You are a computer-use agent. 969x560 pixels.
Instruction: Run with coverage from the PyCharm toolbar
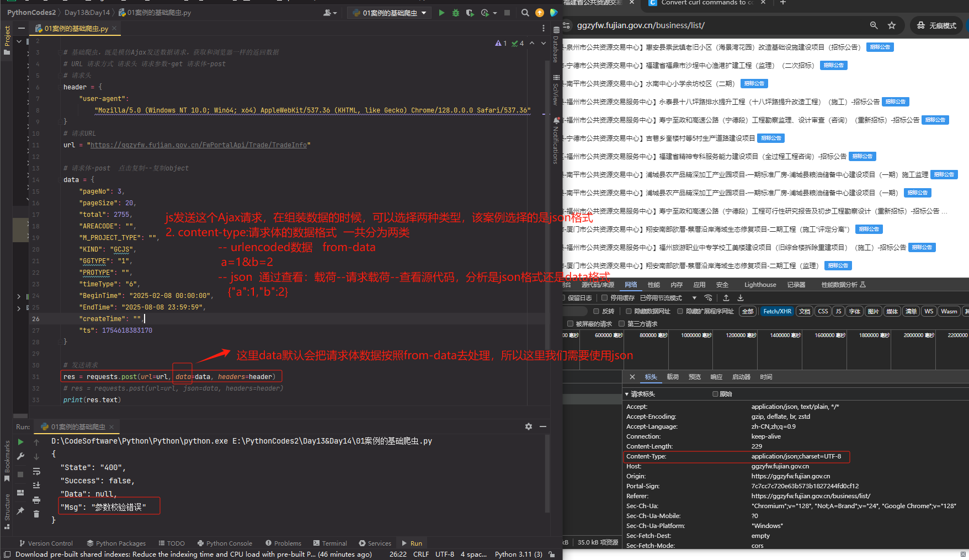[470, 13]
